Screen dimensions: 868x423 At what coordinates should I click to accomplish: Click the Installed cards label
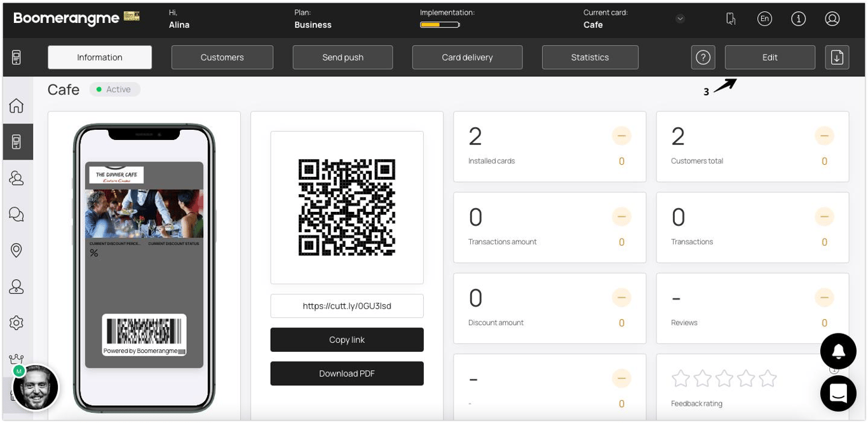(x=492, y=161)
